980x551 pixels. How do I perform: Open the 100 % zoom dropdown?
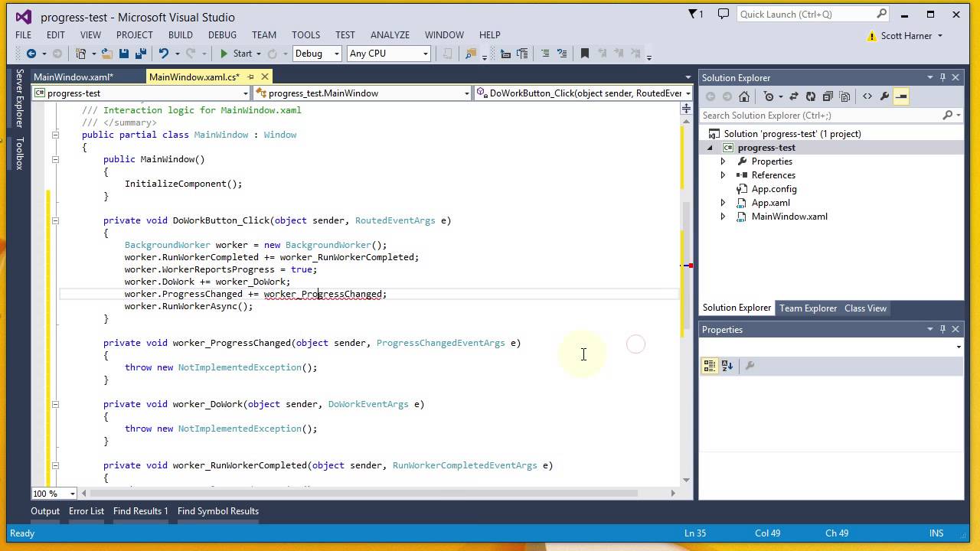[72, 494]
